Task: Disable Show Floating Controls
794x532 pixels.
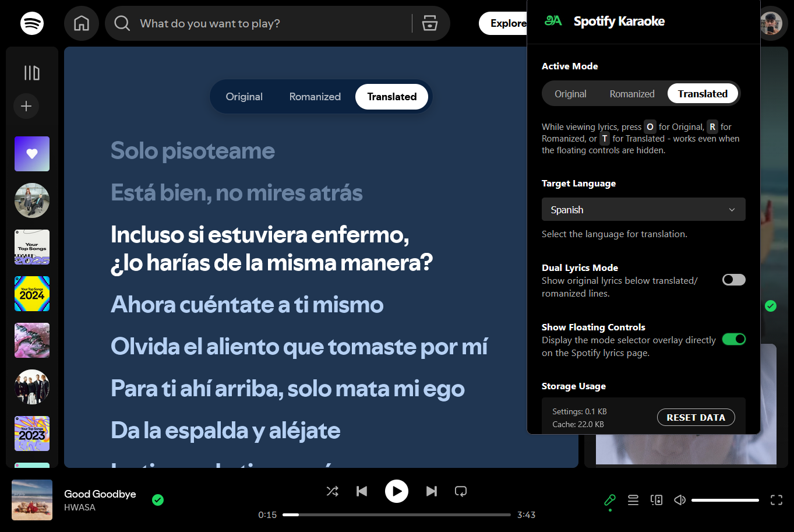Action: click(734, 339)
